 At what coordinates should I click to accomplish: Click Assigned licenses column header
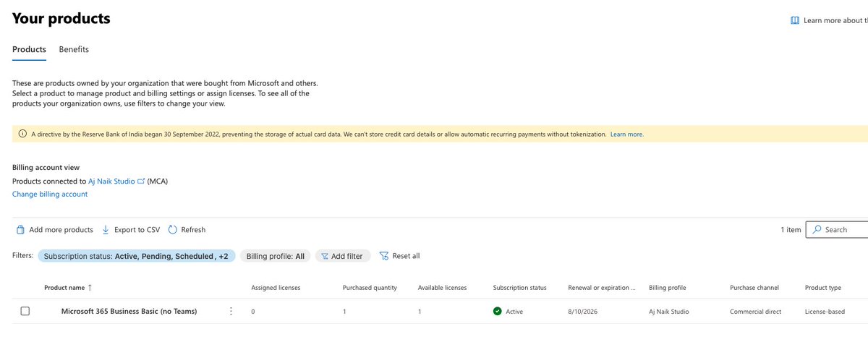pyautogui.click(x=276, y=287)
